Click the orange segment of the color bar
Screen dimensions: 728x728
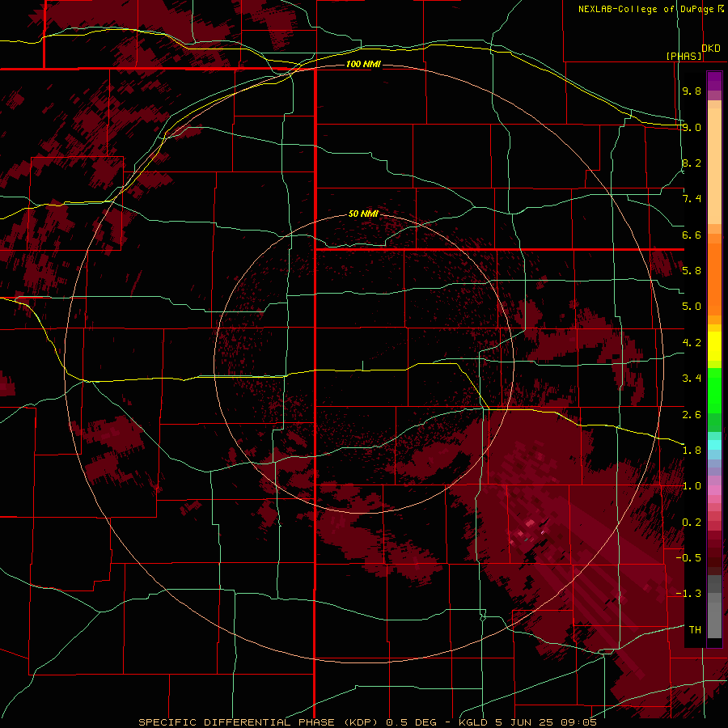(x=714, y=278)
